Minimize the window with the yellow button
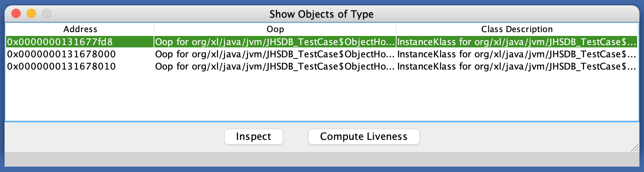 31,14
